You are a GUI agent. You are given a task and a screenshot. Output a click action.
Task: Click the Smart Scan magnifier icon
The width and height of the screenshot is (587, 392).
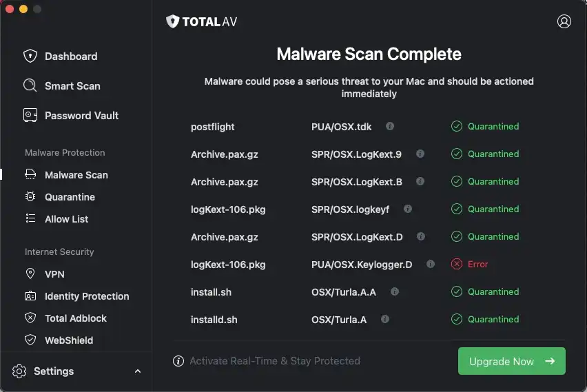(30, 85)
